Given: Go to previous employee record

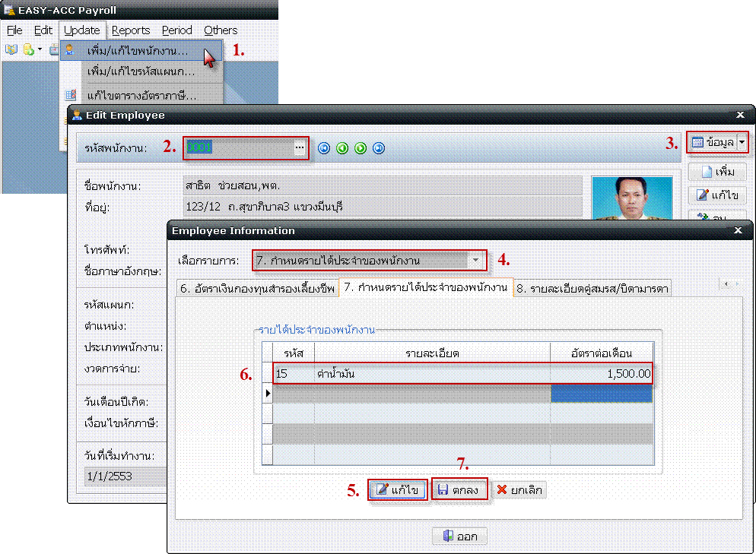Looking at the screenshot, I should click(x=342, y=148).
